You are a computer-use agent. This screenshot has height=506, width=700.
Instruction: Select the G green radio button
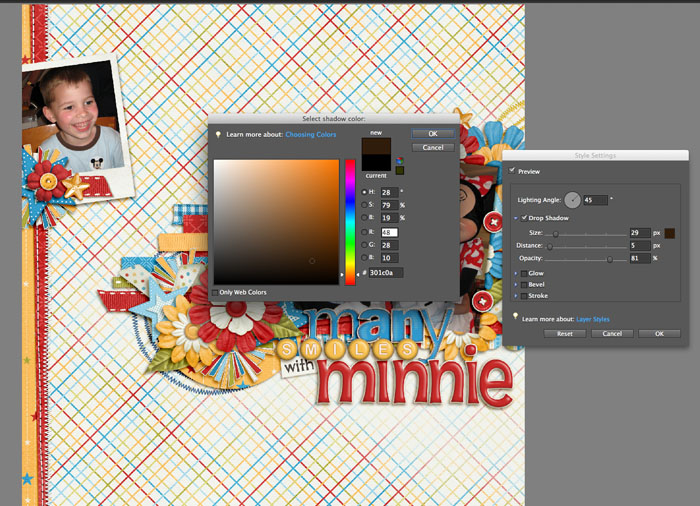(x=364, y=245)
